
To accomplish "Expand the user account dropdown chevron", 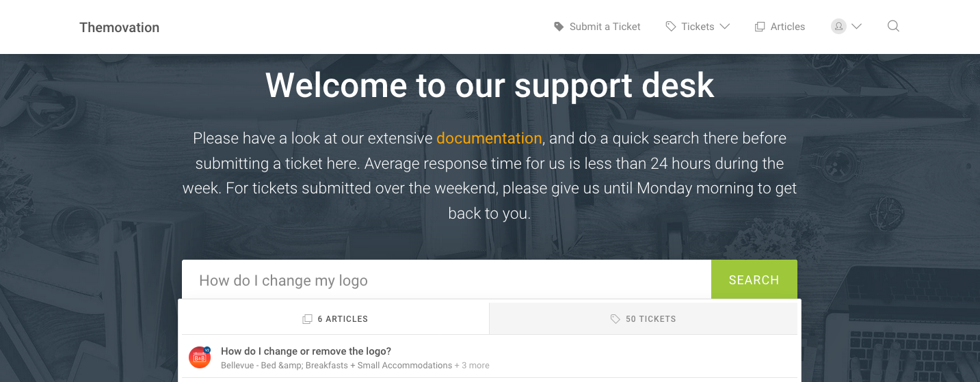I will [856, 27].
